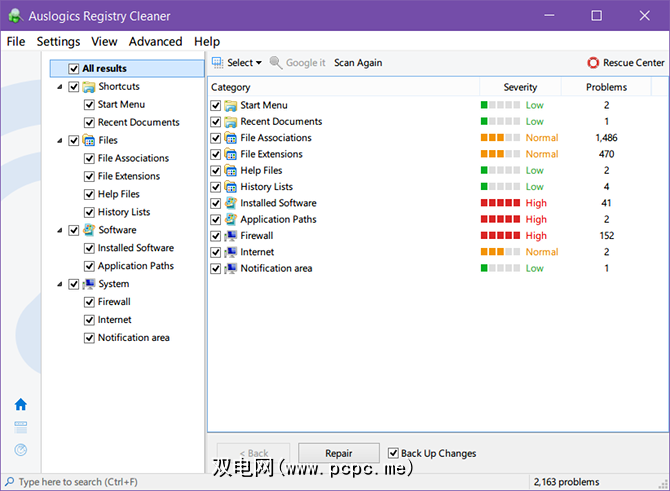Click the list view icon in left sidebar
Viewport: 670px width, 491px height.
pyautogui.click(x=21, y=426)
